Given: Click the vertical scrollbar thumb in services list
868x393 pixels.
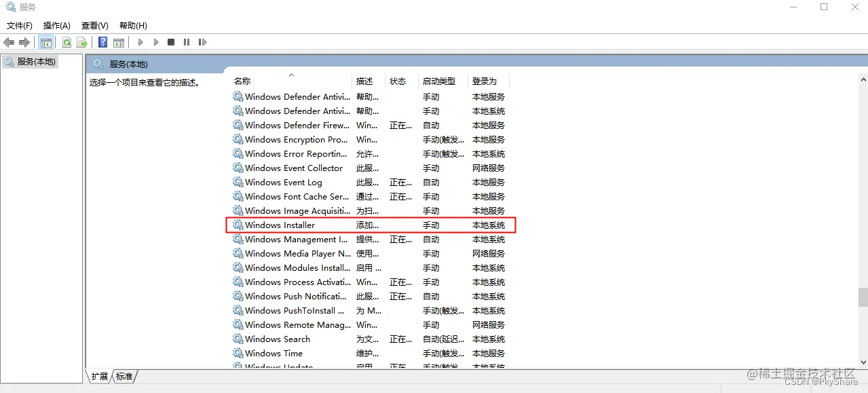Looking at the screenshot, I should pyautogui.click(x=863, y=297).
